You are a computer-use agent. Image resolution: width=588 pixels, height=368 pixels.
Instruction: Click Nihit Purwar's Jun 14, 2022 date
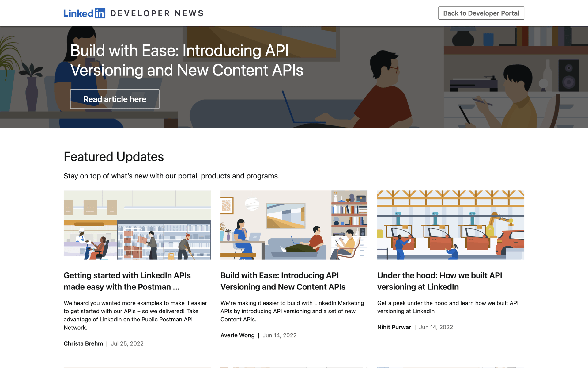pyautogui.click(x=436, y=327)
